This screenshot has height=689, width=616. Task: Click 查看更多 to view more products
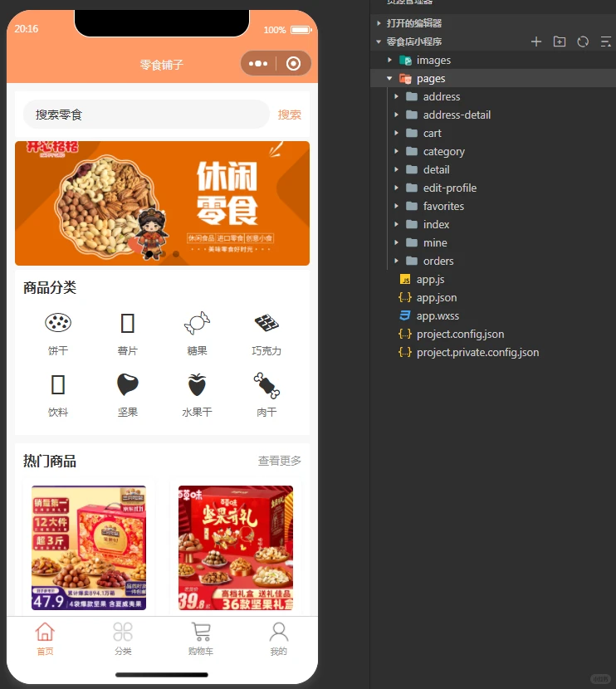[x=280, y=461]
